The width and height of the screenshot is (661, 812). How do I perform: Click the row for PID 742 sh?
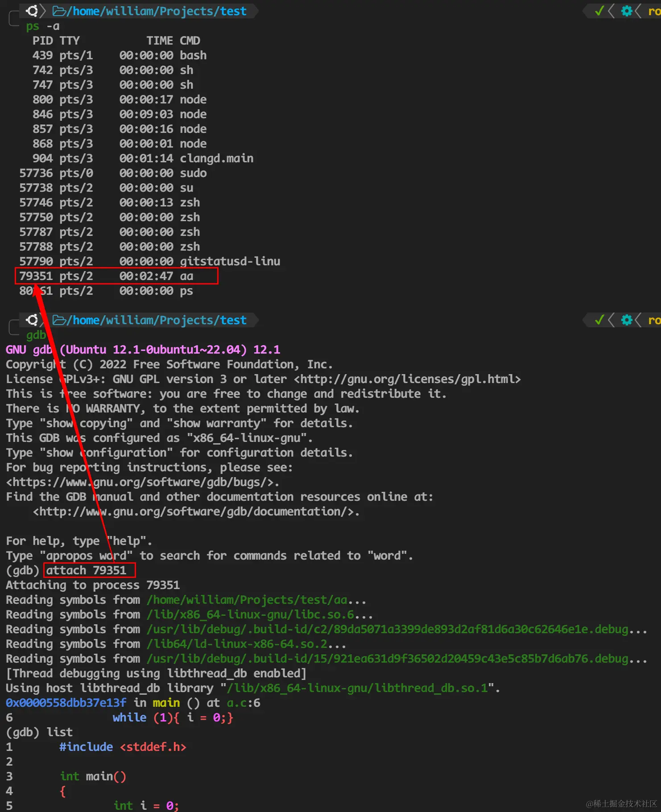tap(113, 70)
